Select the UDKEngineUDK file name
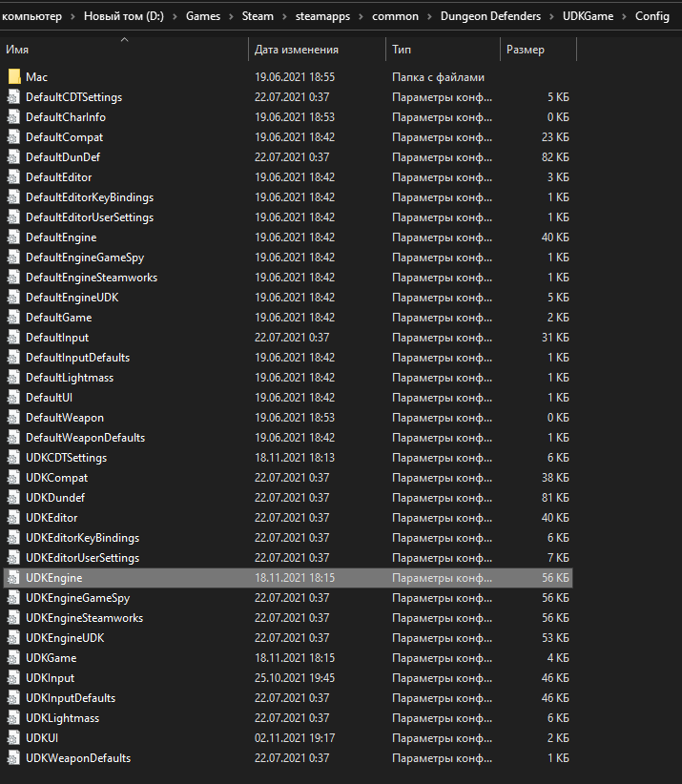 tap(65, 637)
